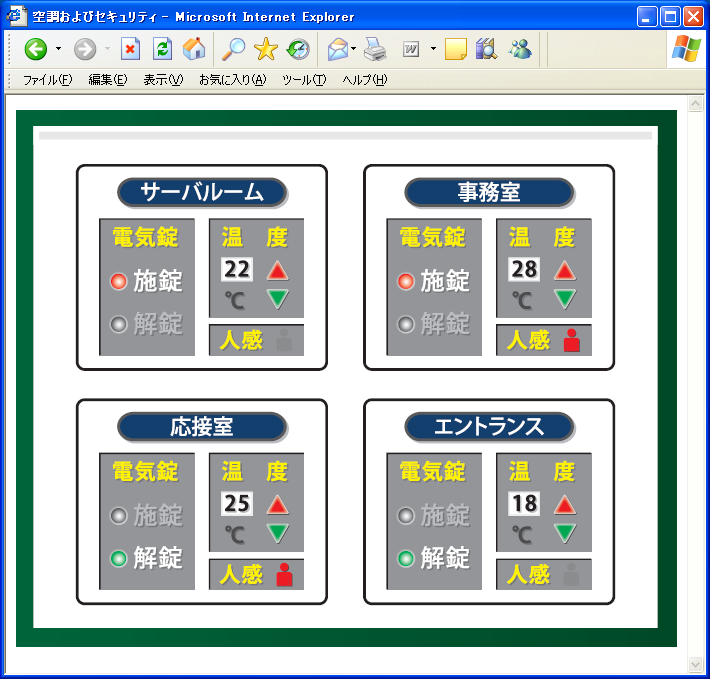
Task: Click the Internet Explorer page icon in title bar
Action: [x=16, y=16]
